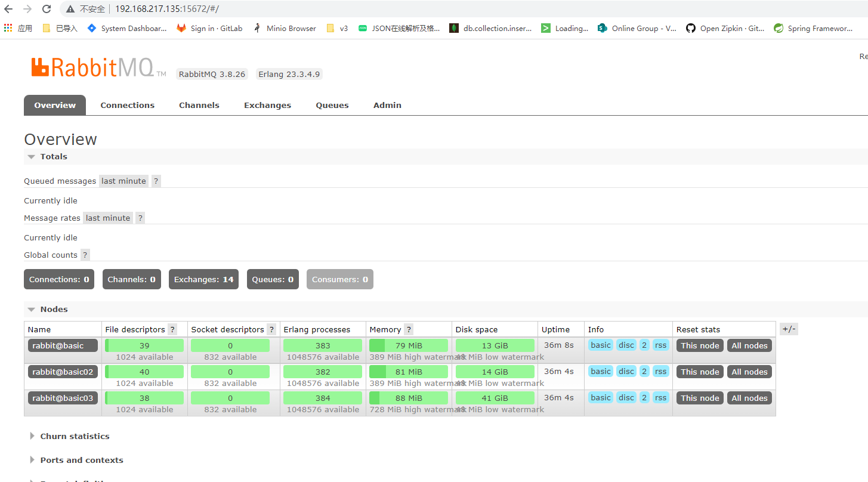The height and width of the screenshot is (482, 868).
Task: Open the Channels tab
Action: [199, 105]
